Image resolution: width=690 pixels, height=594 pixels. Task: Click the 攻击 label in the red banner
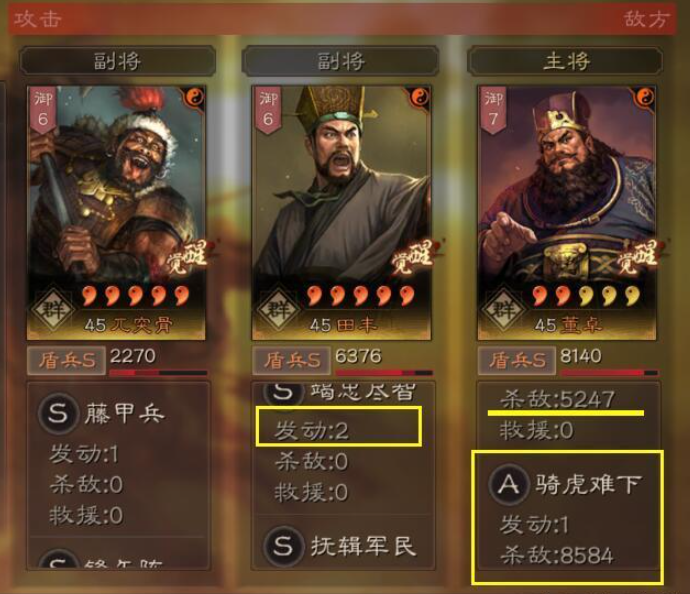click(37, 19)
